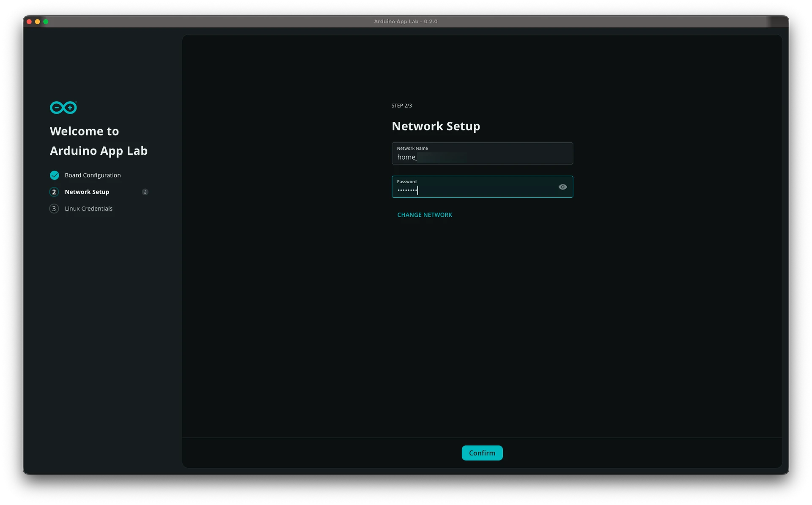This screenshot has height=505, width=812.
Task: Click the Network Setup page heading
Action: pyautogui.click(x=436, y=126)
